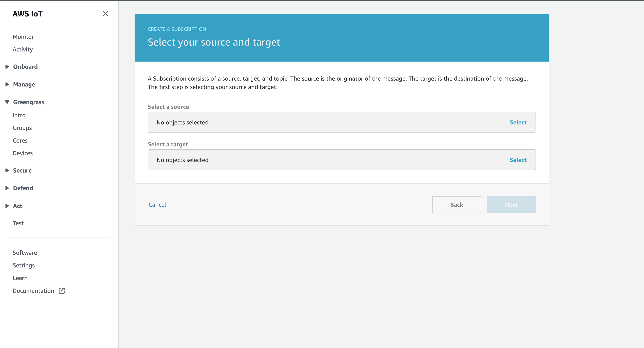Open Greengrass Groups
644x348 pixels.
click(22, 128)
